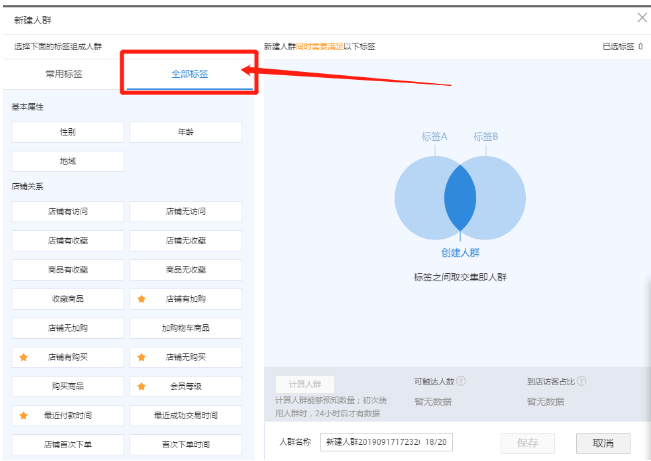
Task: Switch to the 常用标签 tab
Action: pyautogui.click(x=64, y=73)
